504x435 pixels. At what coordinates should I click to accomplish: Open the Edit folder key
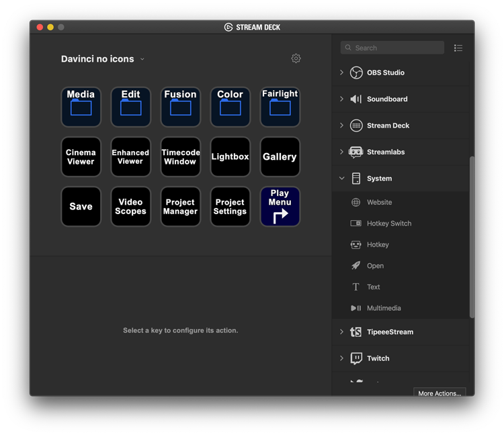point(130,107)
